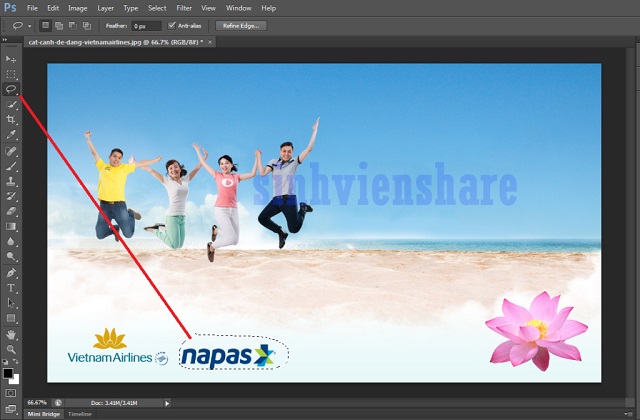Open the status bar info arrow menu
Screen dimensions: 640x420
(167, 403)
